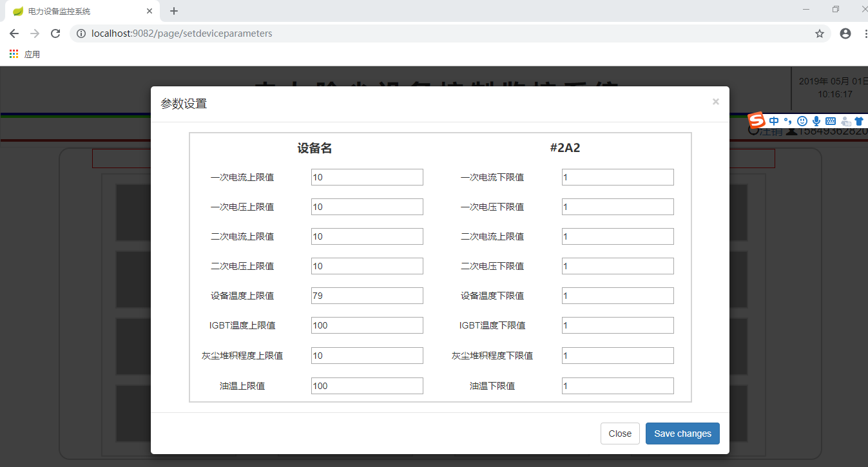
Task: Click the Close button in dialog
Action: (x=620, y=434)
